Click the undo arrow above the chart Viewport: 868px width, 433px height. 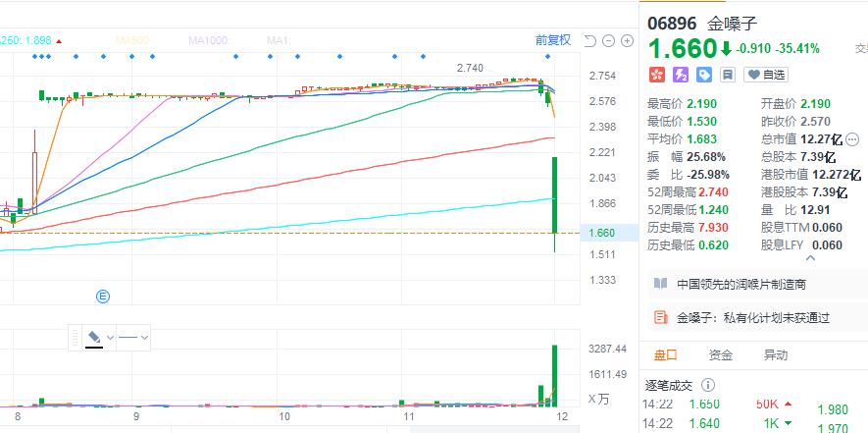(x=590, y=40)
